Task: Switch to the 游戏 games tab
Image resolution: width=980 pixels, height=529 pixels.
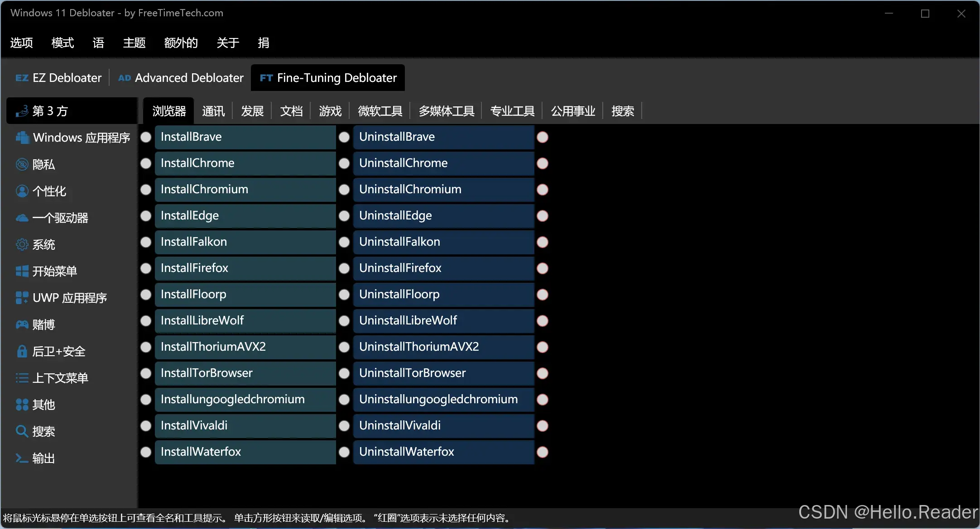Action: pos(330,111)
